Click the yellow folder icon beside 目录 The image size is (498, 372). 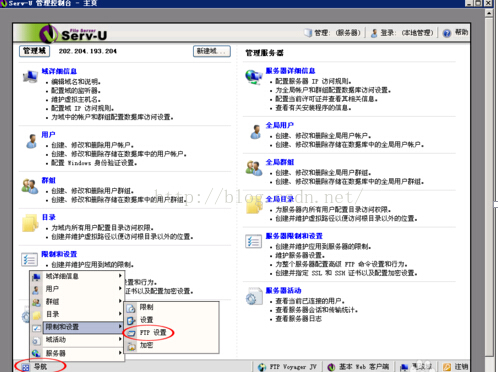point(30,223)
